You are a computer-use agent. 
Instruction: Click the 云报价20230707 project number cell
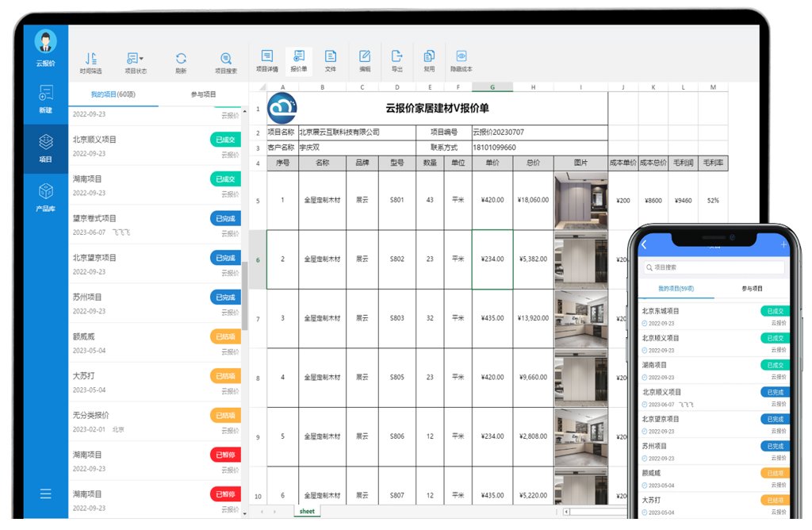(539, 132)
